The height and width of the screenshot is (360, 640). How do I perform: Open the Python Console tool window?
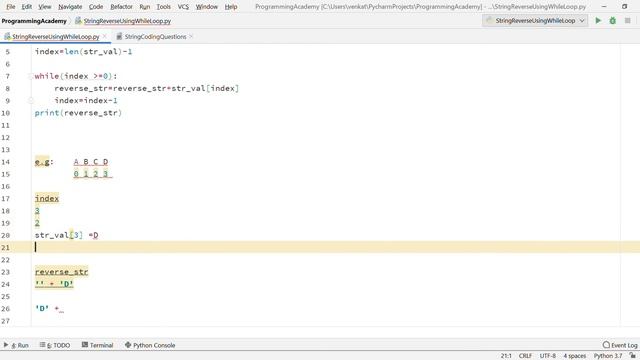point(150,345)
